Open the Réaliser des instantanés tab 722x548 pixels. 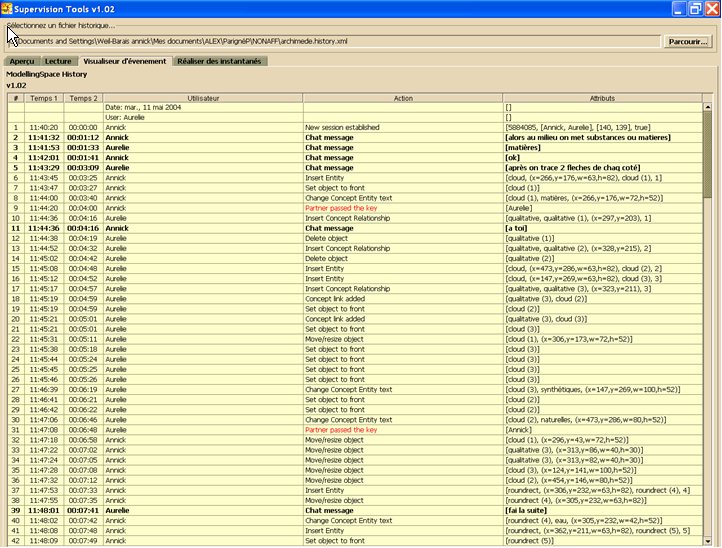(219, 61)
